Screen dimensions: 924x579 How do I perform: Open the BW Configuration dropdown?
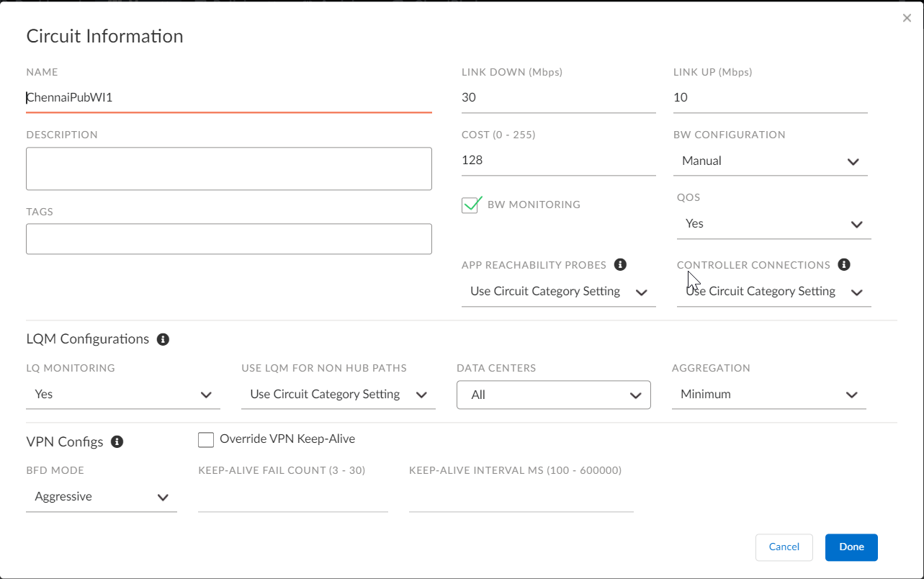[x=769, y=161]
